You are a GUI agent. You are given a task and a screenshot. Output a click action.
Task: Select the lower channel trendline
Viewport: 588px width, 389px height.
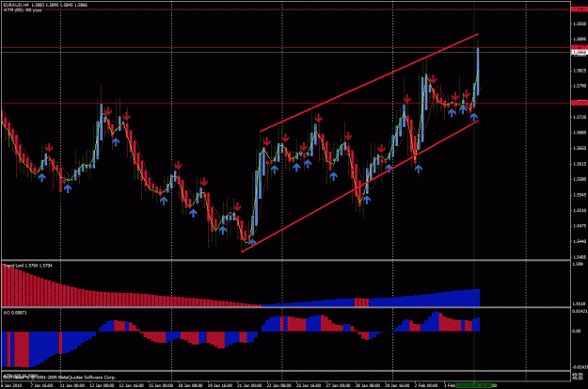click(360, 186)
